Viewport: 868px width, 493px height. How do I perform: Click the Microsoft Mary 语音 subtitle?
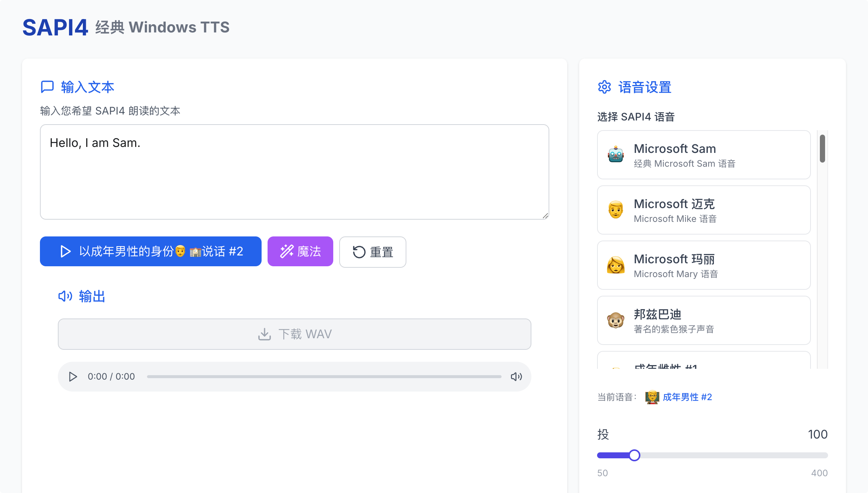coord(676,274)
